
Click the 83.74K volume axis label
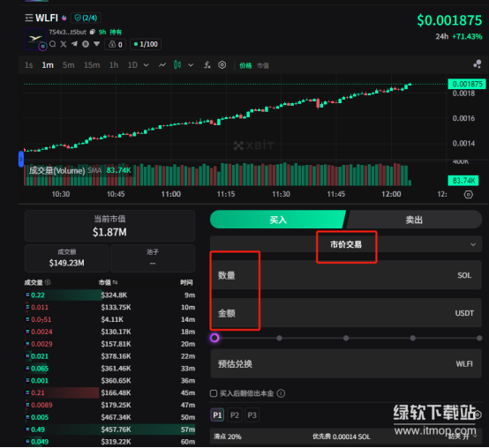[463, 181]
